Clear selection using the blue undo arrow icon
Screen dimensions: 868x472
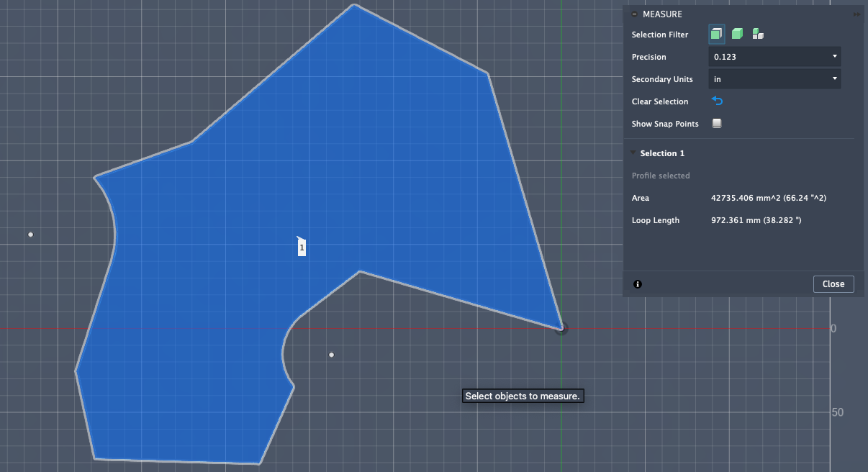[717, 101]
